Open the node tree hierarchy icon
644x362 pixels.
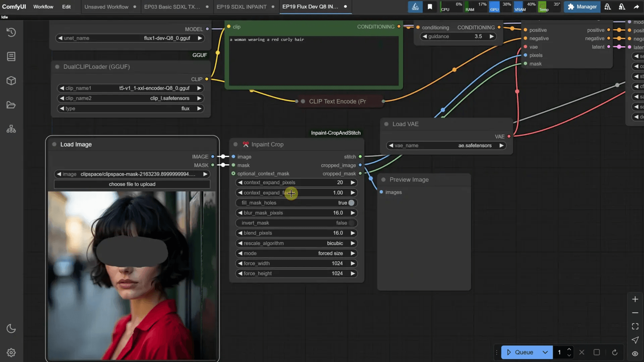coord(11,129)
